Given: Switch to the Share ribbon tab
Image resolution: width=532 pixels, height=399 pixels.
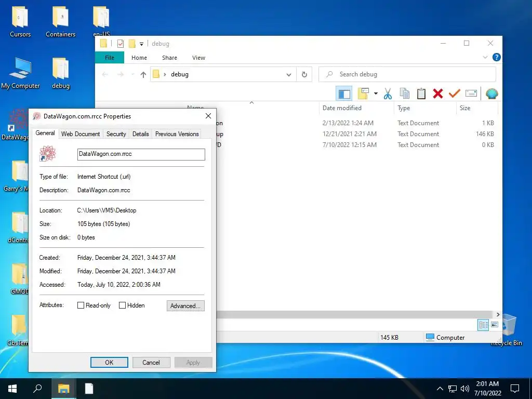Looking at the screenshot, I should tap(170, 58).
